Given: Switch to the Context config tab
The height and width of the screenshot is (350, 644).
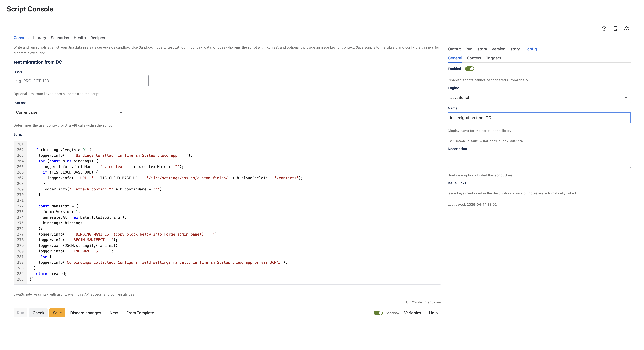Looking at the screenshot, I should (474, 58).
